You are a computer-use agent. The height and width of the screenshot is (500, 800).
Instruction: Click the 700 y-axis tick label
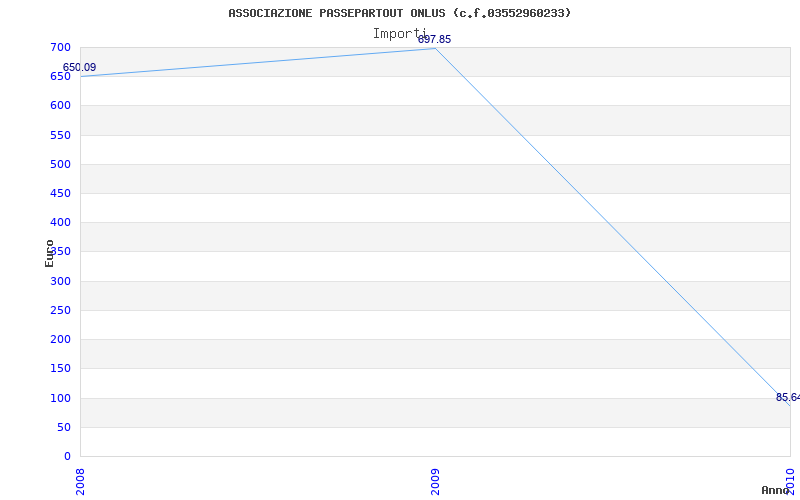coord(60,47)
